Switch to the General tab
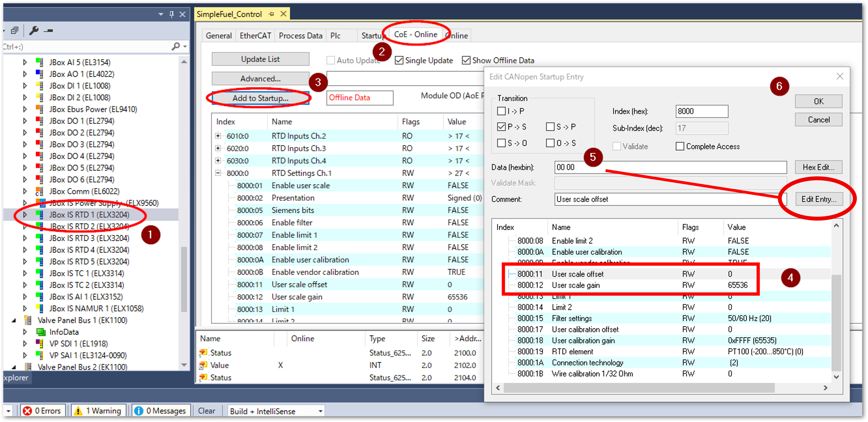Image resolution: width=868 pixels, height=422 pixels. click(219, 36)
